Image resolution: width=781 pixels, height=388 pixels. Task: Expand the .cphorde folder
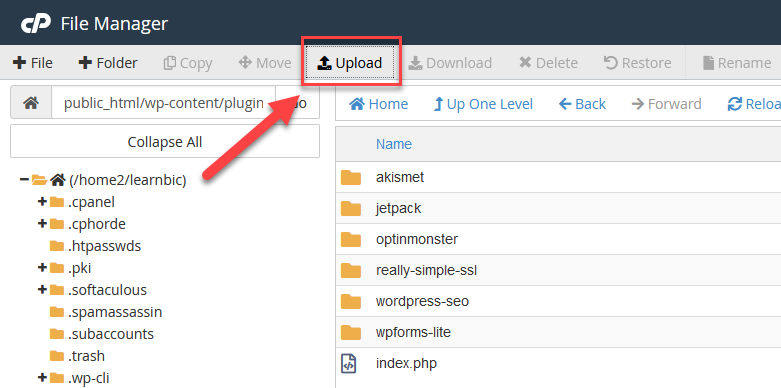tap(42, 224)
